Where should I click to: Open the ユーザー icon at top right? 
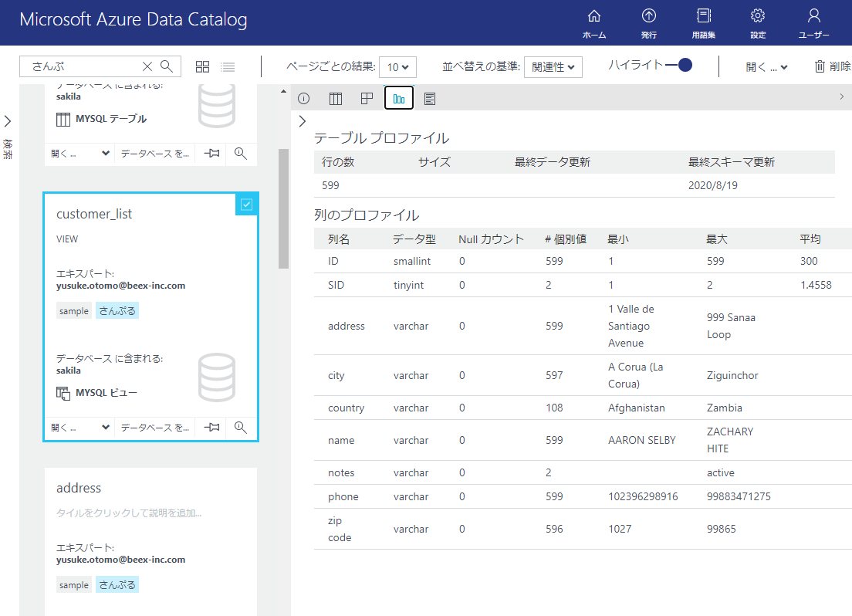813,22
